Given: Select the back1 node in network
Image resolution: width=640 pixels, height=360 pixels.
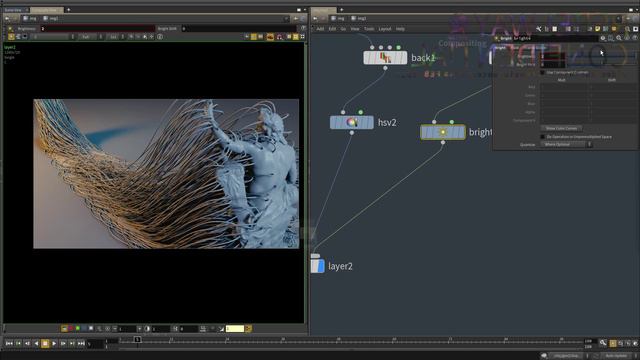Looking at the screenshot, I should pyautogui.click(x=385, y=58).
